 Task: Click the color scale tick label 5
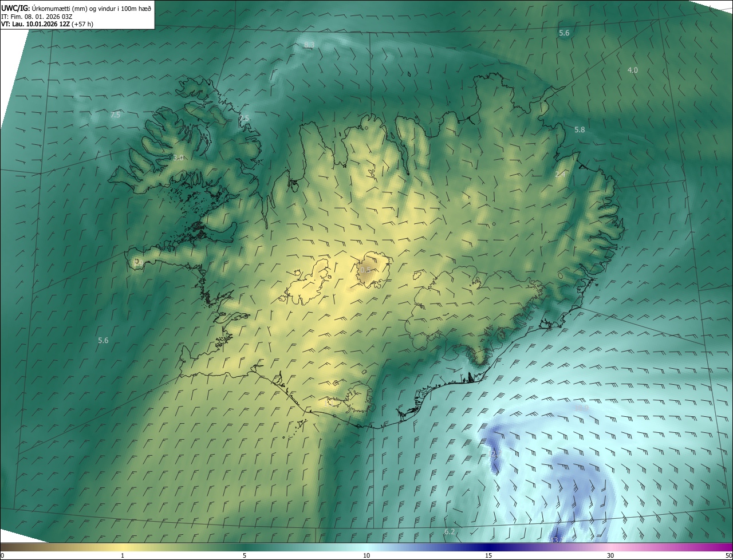pyautogui.click(x=245, y=555)
